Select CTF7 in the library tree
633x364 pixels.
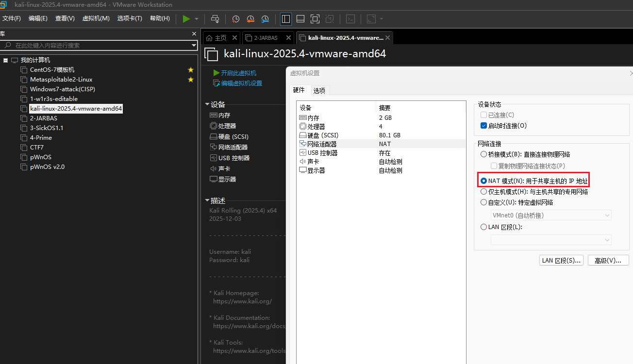click(x=37, y=148)
